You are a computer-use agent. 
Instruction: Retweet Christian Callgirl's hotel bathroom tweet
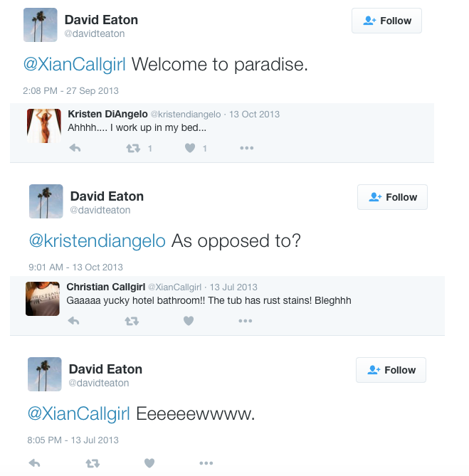point(132,321)
